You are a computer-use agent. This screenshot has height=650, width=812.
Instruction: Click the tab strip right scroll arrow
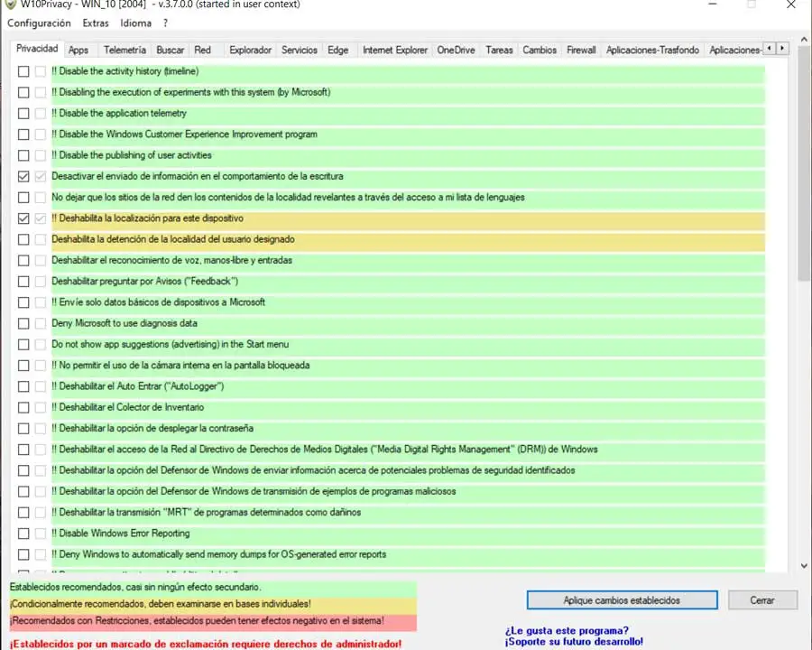click(782, 48)
